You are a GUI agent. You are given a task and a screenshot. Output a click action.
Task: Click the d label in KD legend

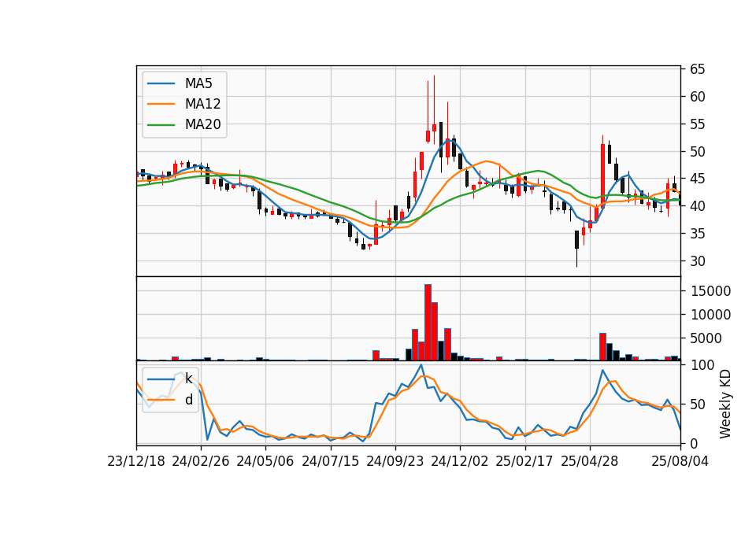point(188,400)
